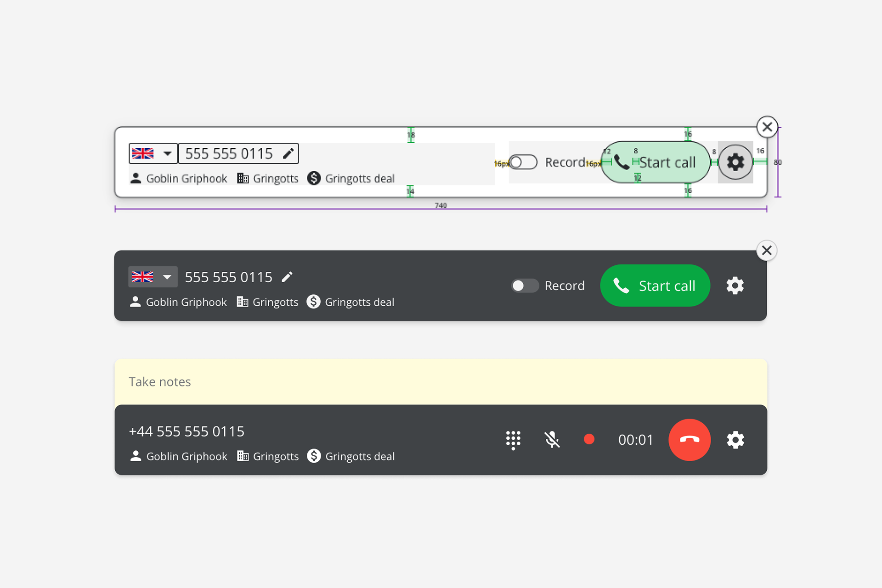
Task: Open settings gear in dark dialer bar
Action: pyautogui.click(x=735, y=286)
